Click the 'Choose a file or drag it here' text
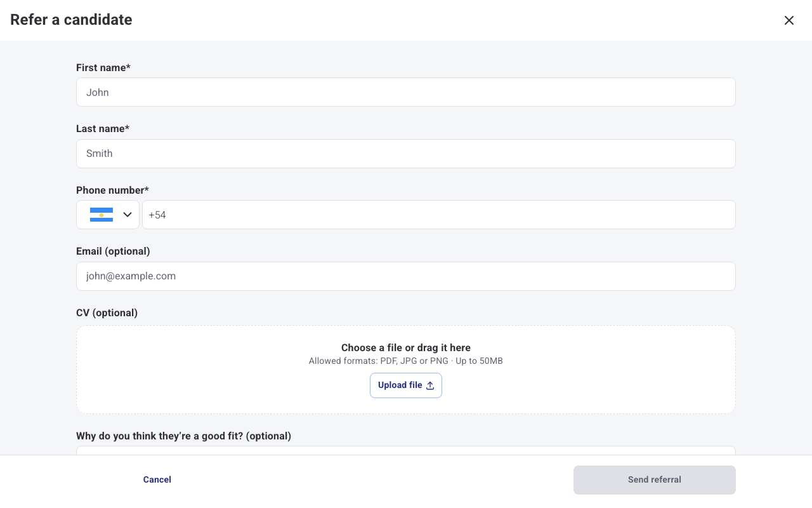Viewport: 812px width, 508px height. click(x=406, y=348)
